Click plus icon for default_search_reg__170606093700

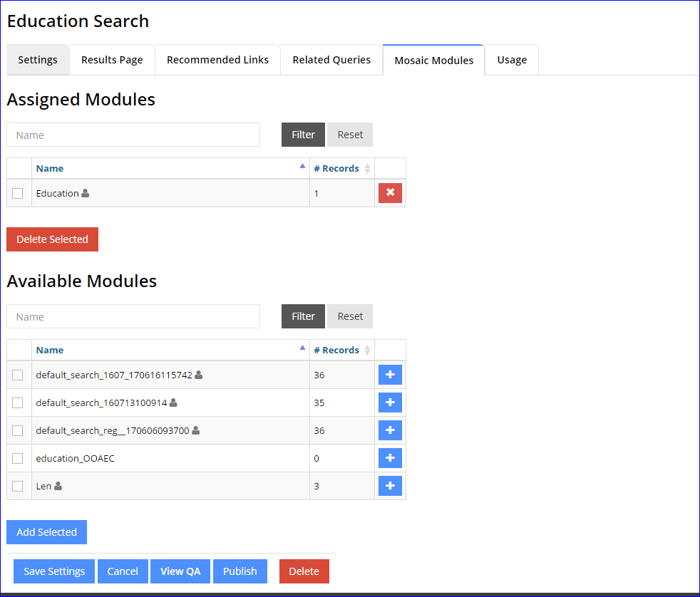(x=390, y=430)
